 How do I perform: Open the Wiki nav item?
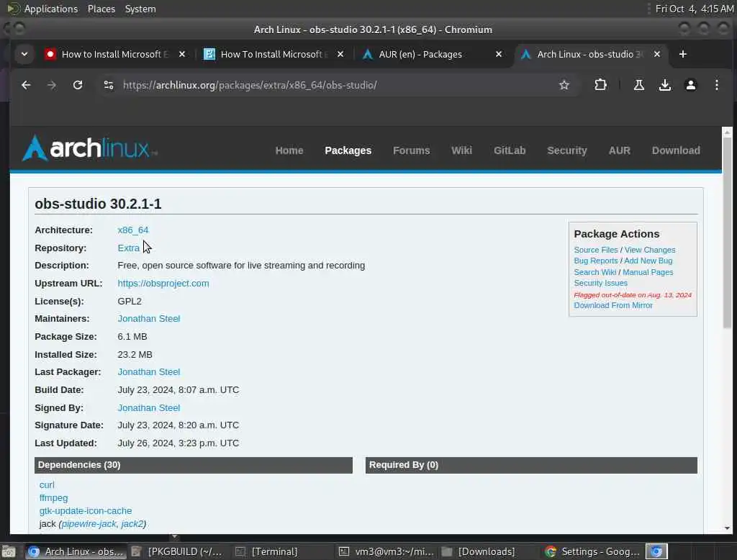[461, 150]
